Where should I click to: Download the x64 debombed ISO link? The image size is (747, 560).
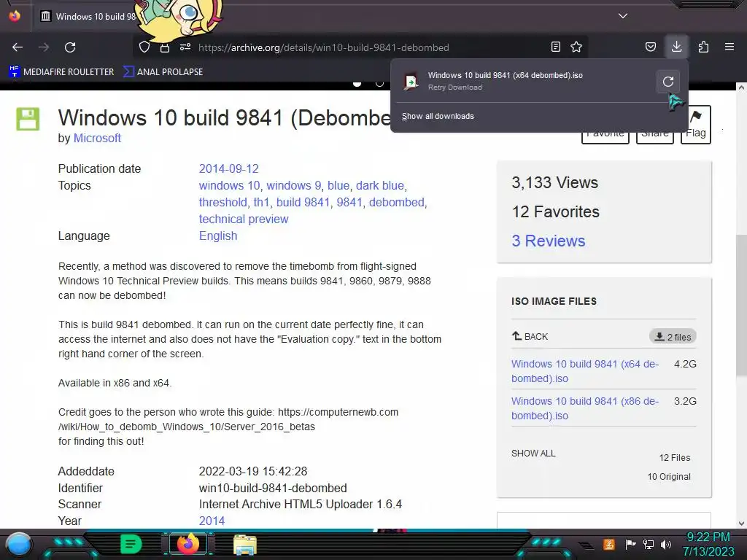tap(584, 371)
